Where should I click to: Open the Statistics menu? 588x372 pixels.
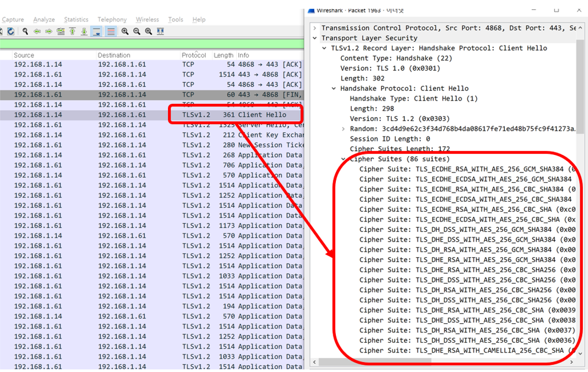pyautogui.click(x=75, y=20)
